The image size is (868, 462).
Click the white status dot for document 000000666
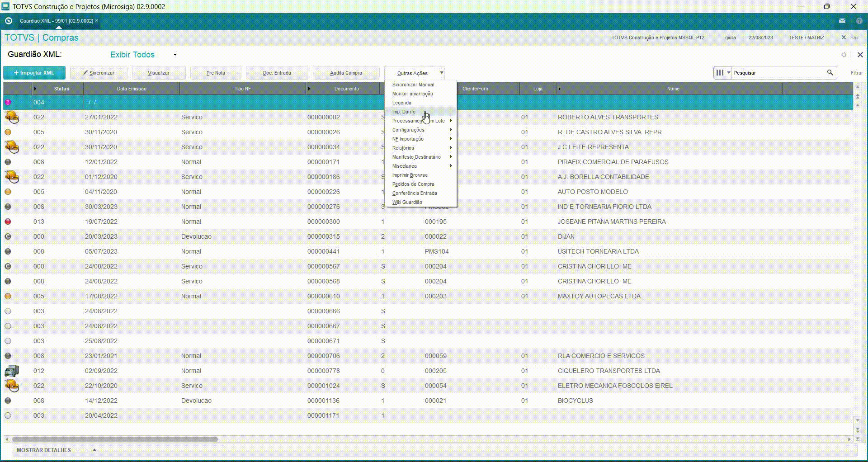8,311
